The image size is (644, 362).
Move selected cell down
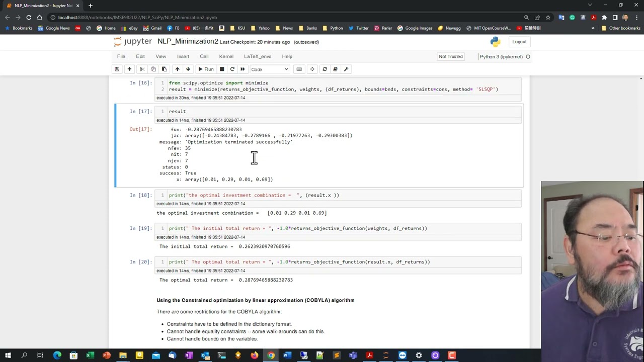pos(188,69)
